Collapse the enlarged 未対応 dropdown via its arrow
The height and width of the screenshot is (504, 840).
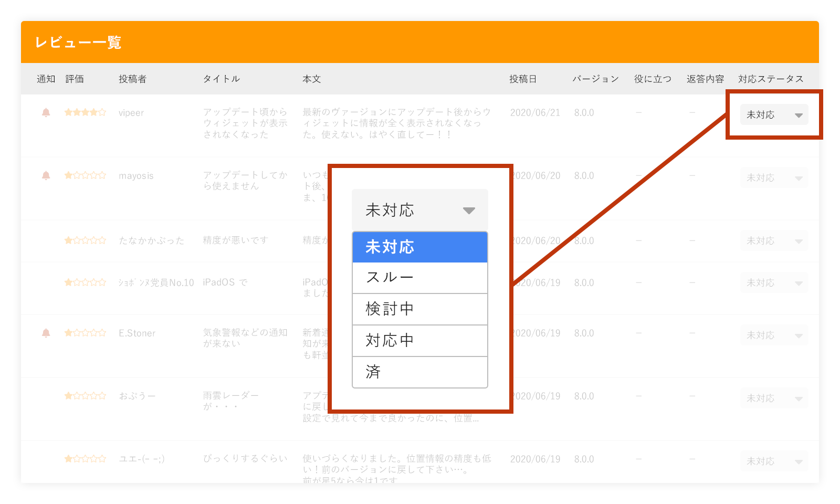click(468, 211)
